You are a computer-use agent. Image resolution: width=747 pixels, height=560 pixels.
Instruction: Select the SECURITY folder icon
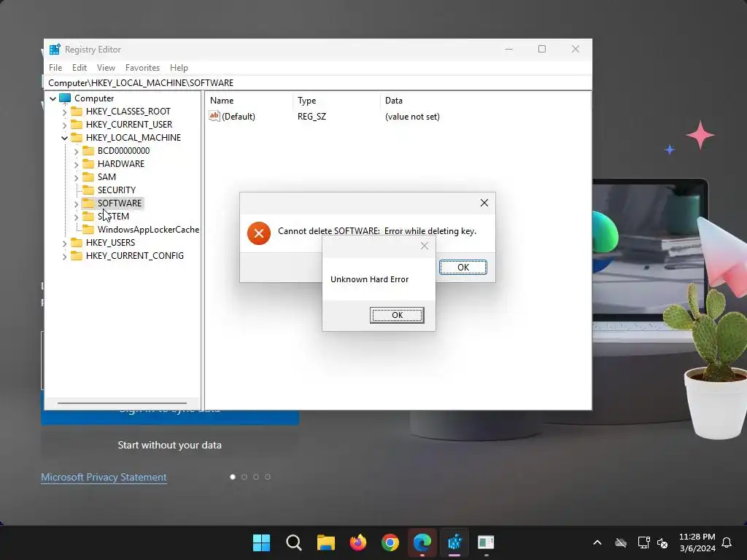click(x=88, y=190)
